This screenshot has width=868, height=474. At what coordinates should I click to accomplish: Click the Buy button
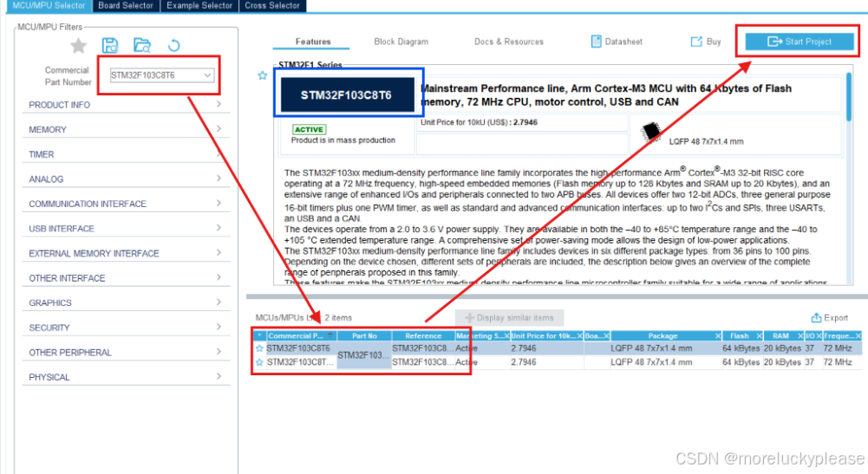(x=706, y=42)
